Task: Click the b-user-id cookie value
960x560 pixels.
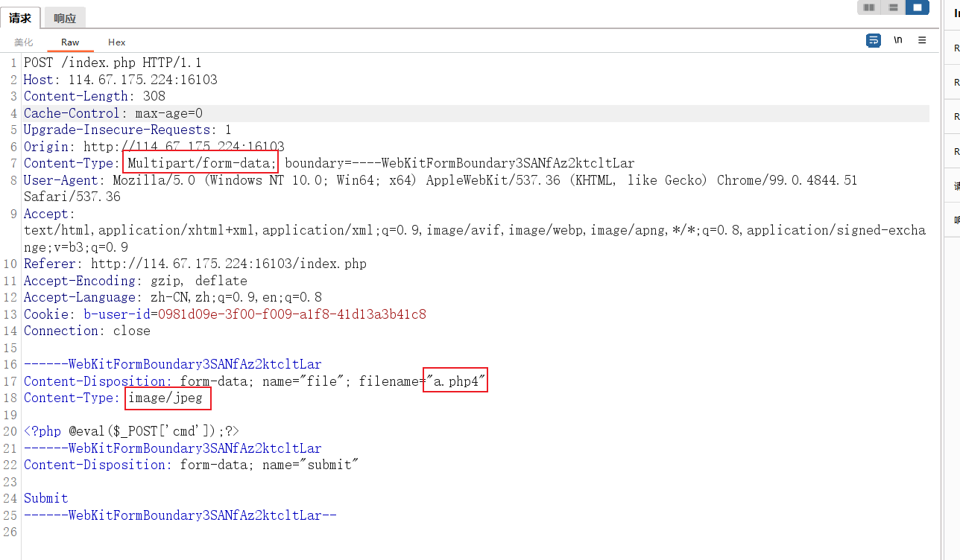Action: click(x=292, y=314)
